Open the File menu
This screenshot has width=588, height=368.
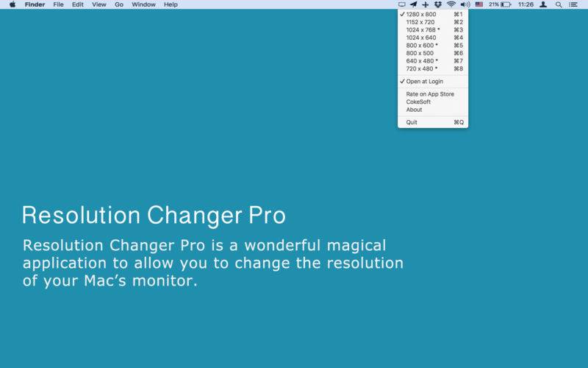tap(58, 4)
